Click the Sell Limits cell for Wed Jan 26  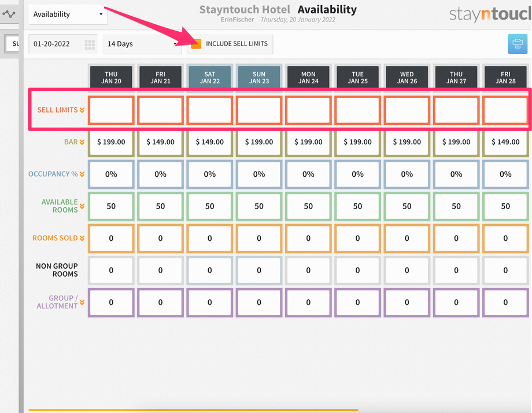pos(407,110)
